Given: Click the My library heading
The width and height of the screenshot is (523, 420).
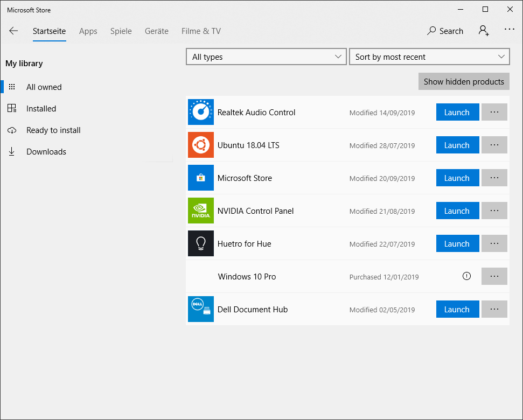Looking at the screenshot, I should [24, 64].
